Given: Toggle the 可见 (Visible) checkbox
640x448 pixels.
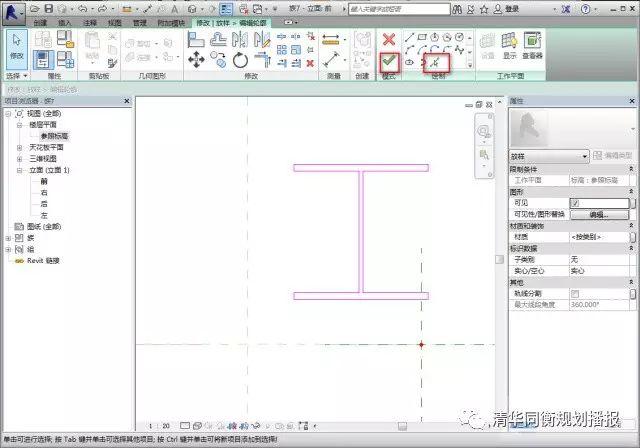Looking at the screenshot, I should coord(574,203).
